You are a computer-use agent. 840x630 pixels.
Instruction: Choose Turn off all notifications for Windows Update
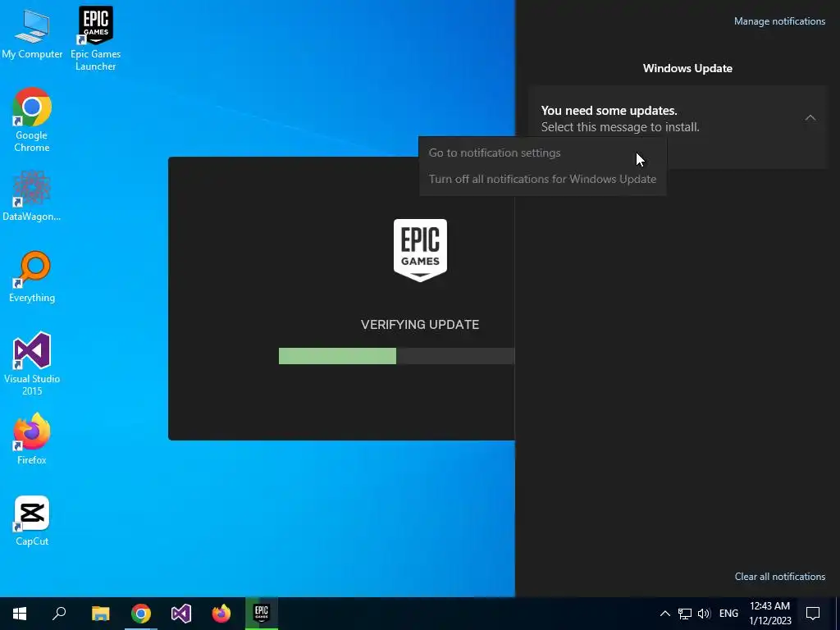(542, 179)
